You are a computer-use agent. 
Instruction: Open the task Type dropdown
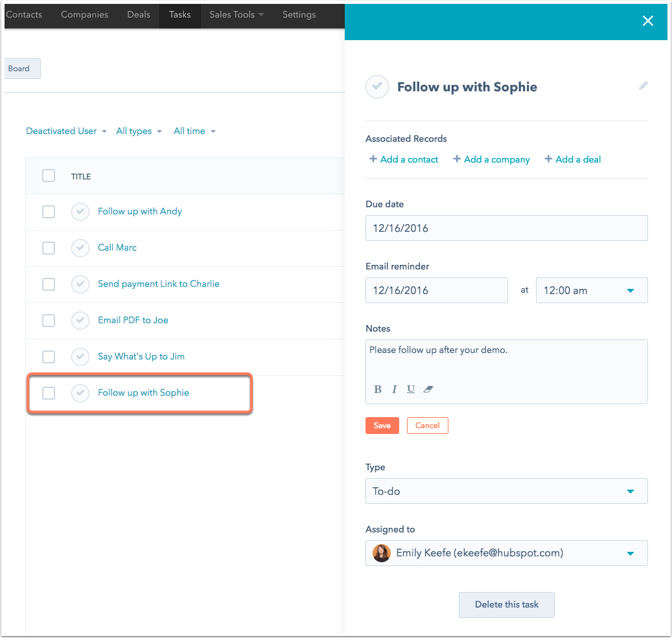click(506, 491)
